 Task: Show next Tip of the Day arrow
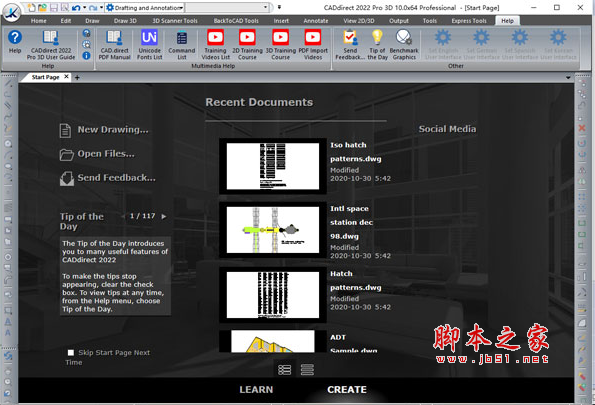(164, 216)
